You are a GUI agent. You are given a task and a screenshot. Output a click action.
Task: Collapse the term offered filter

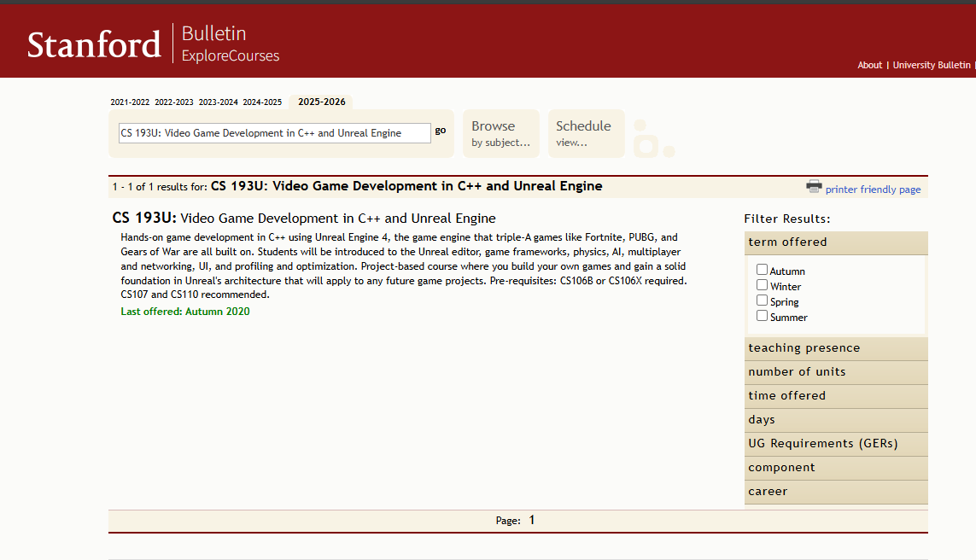(x=836, y=242)
